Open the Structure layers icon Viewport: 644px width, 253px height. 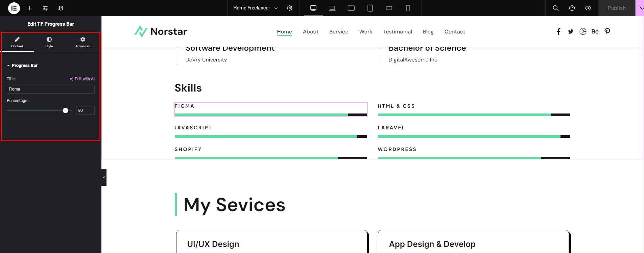coord(61,8)
